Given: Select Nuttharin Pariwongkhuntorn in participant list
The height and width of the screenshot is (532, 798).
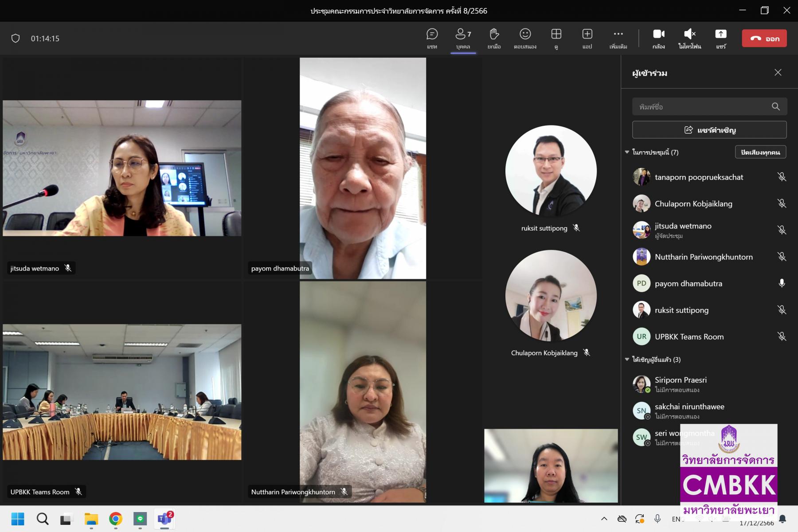Looking at the screenshot, I should click(x=709, y=257).
